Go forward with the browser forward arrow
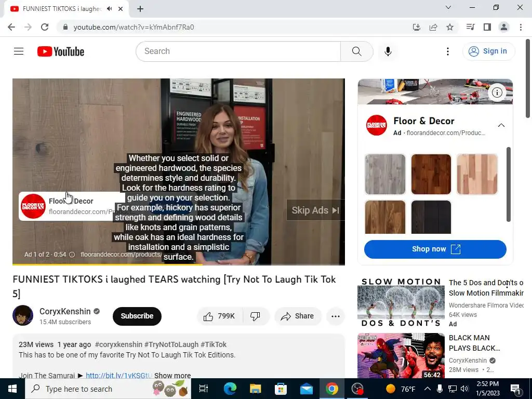This screenshot has width=532, height=399. click(x=28, y=27)
